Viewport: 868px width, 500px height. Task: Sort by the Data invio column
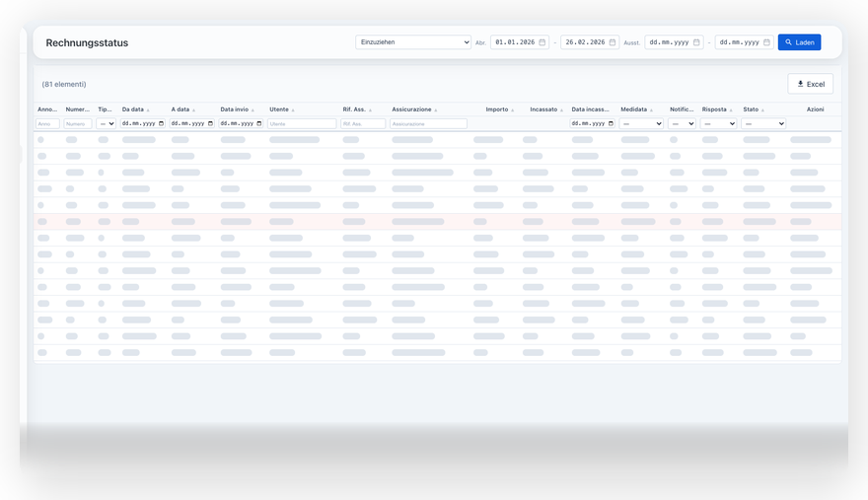238,109
